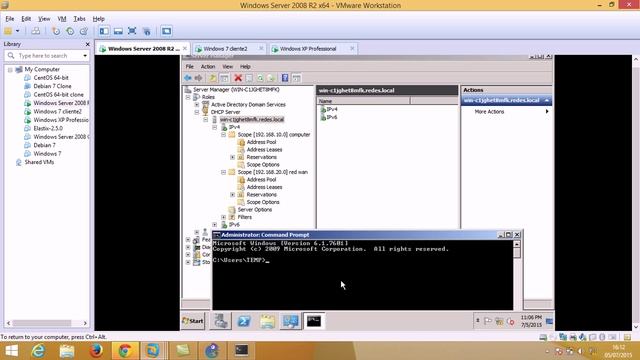Image resolution: width=640 pixels, height=360 pixels.
Task: Expand the IPv6 tree node
Action: tap(215, 224)
